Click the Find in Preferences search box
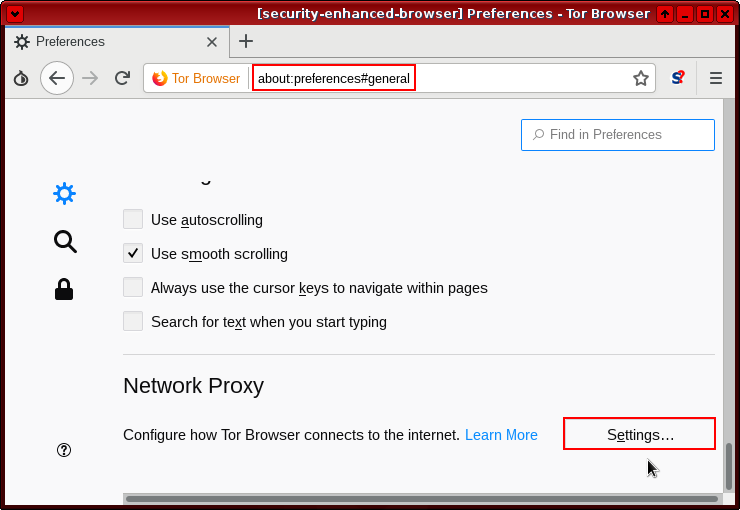The image size is (740, 510). pyautogui.click(x=618, y=135)
